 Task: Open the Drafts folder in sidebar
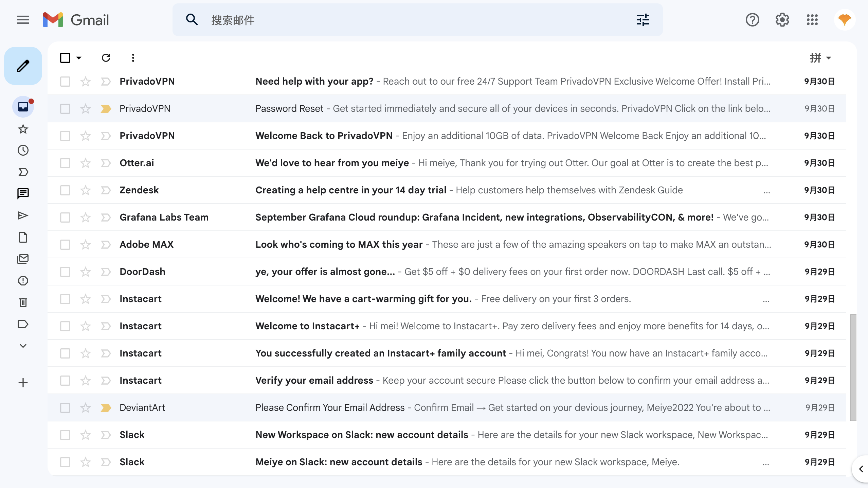[23, 237]
